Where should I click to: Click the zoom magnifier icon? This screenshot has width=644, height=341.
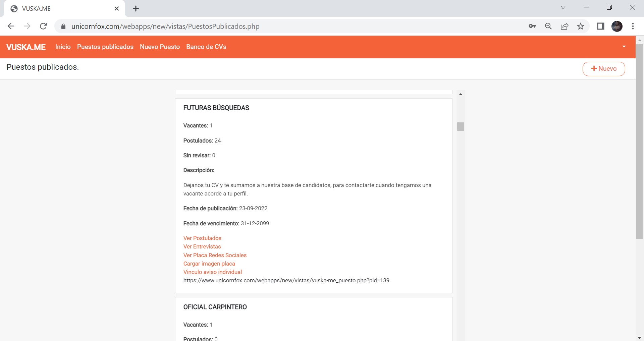[548, 26]
